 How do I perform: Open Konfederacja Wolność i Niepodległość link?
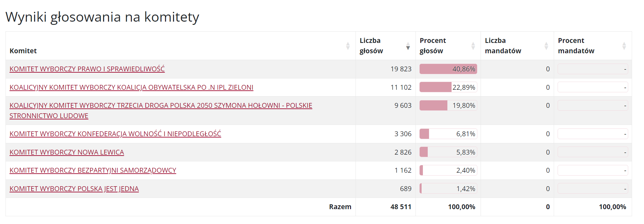pos(115,134)
